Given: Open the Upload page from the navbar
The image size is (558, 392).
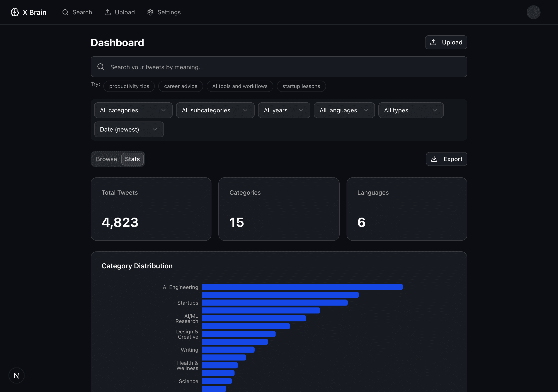Looking at the screenshot, I should click(x=119, y=12).
